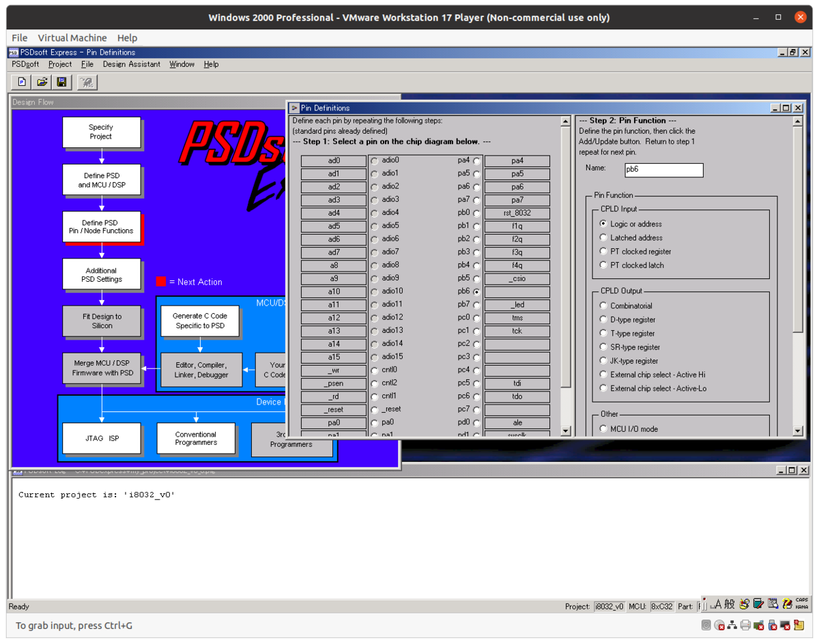
Task: Click the New Project toolbar icon
Action: click(22, 83)
